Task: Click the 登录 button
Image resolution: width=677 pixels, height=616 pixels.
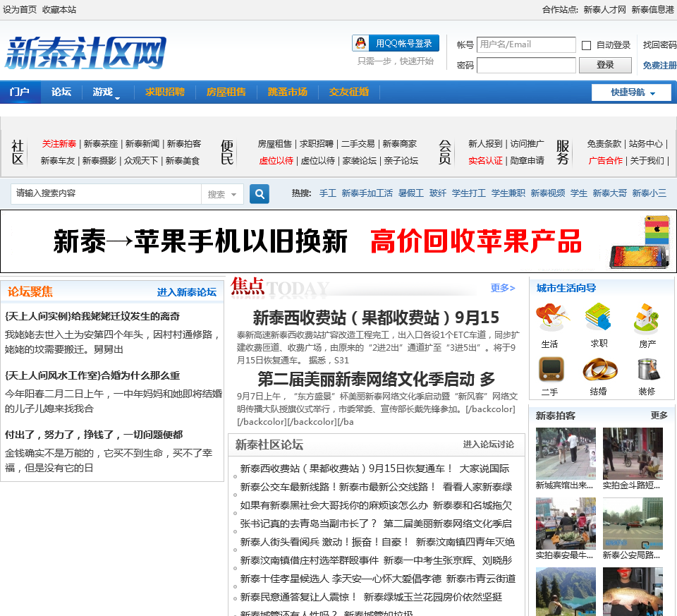Action: (605, 65)
